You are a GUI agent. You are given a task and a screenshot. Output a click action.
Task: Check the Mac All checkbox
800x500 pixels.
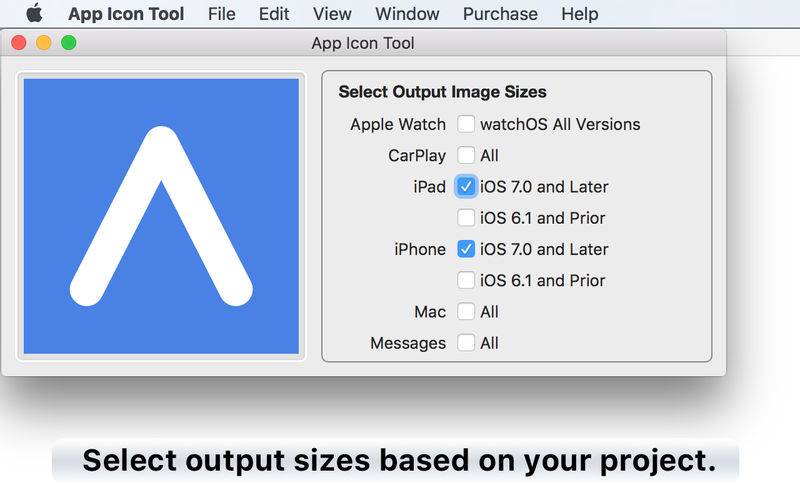466,311
